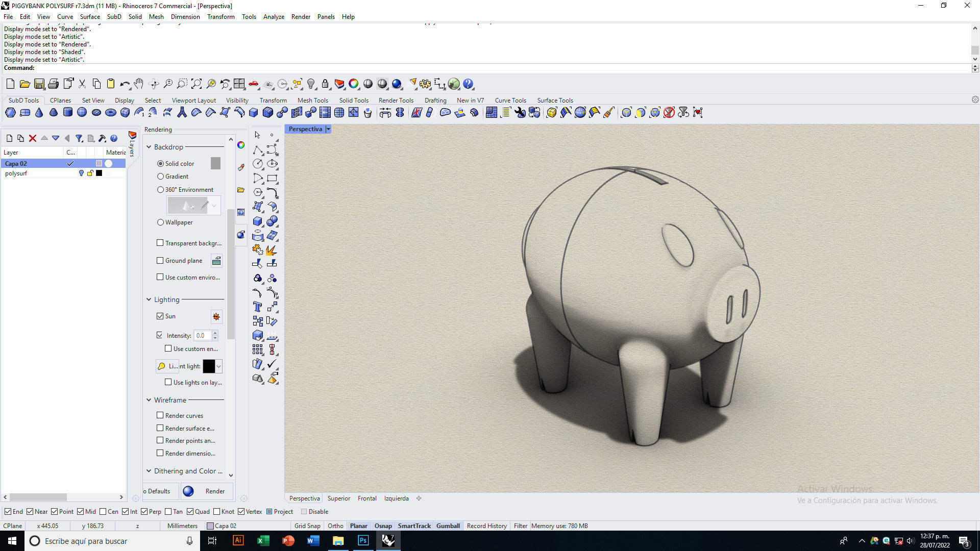Click the Explode tool in sidebar
980x551 pixels.
click(x=271, y=250)
